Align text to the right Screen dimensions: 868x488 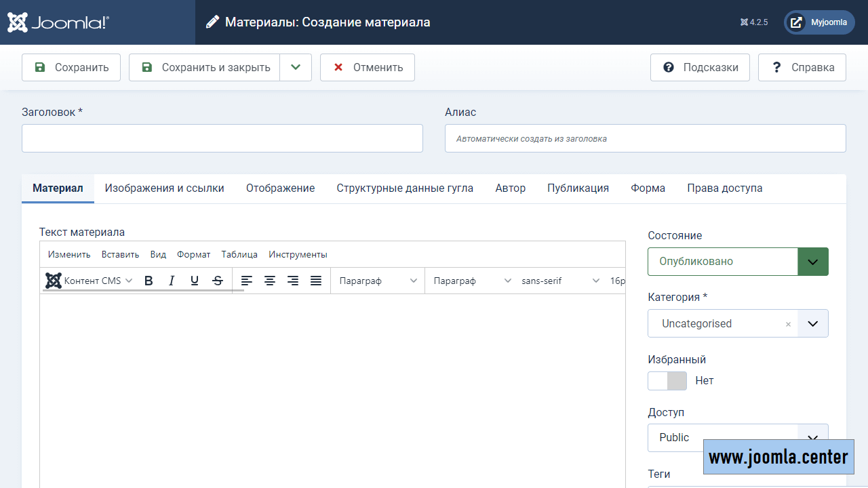tap(293, 281)
